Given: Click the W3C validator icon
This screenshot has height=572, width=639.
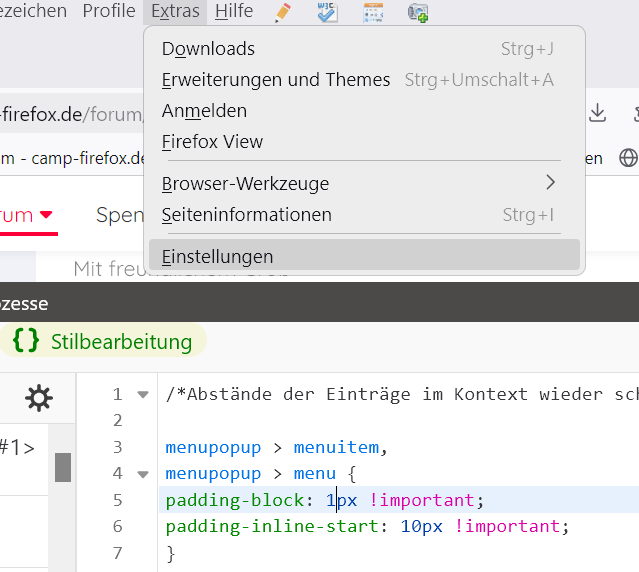Looking at the screenshot, I should click(328, 12).
